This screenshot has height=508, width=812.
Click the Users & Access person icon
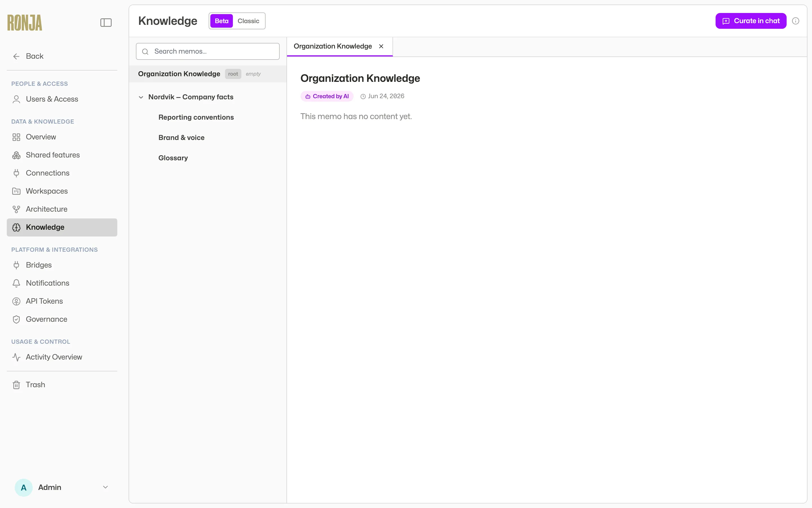coord(16,99)
